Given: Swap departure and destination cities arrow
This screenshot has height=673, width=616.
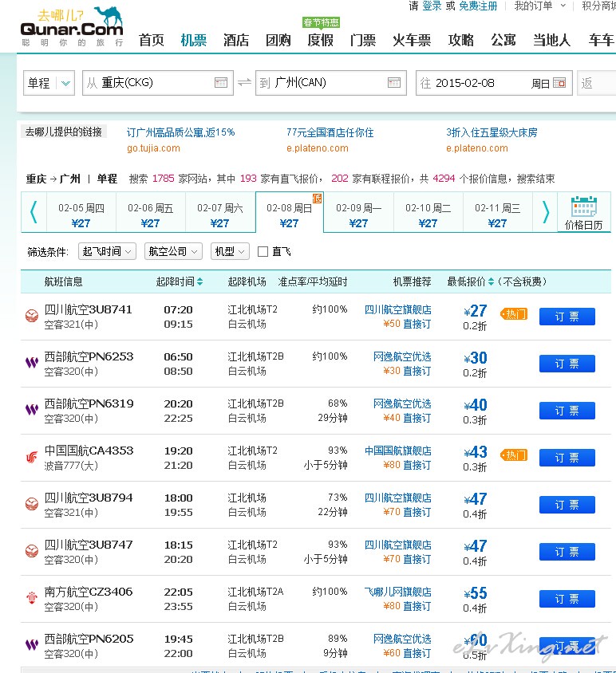Looking at the screenshot, I should 244,82.
